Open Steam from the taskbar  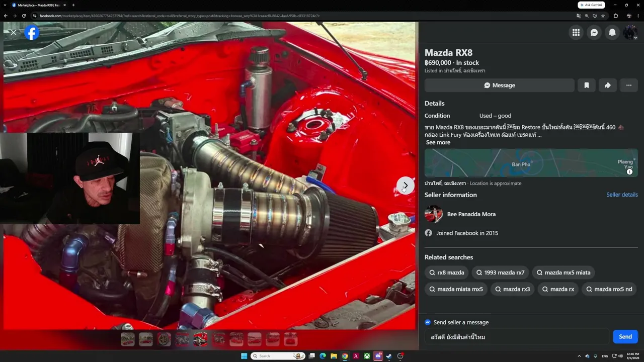pos(389,356)
